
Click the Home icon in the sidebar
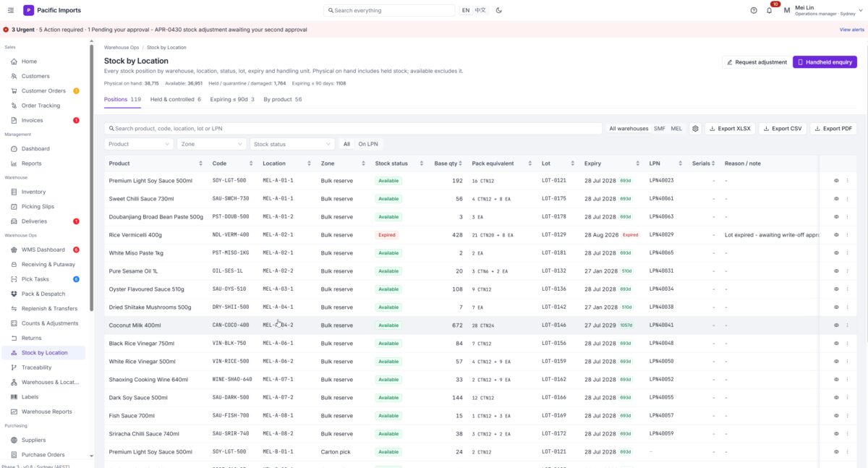[14, 61]
